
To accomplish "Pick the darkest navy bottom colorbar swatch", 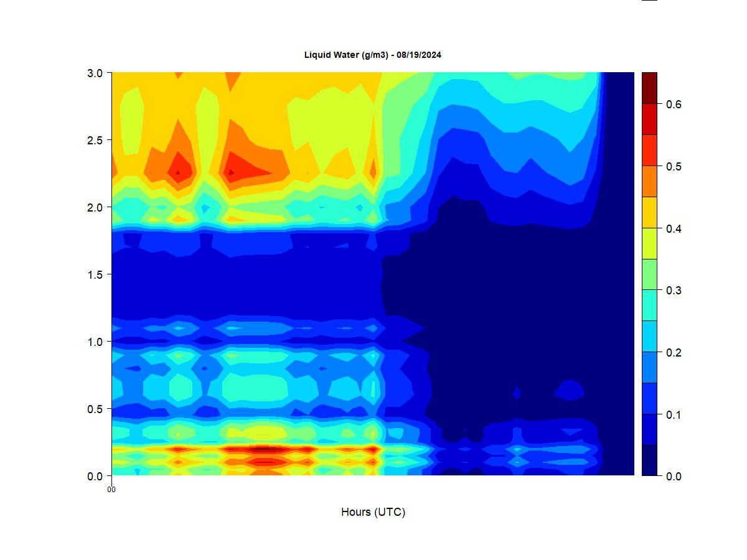I will tap(649, 460).
